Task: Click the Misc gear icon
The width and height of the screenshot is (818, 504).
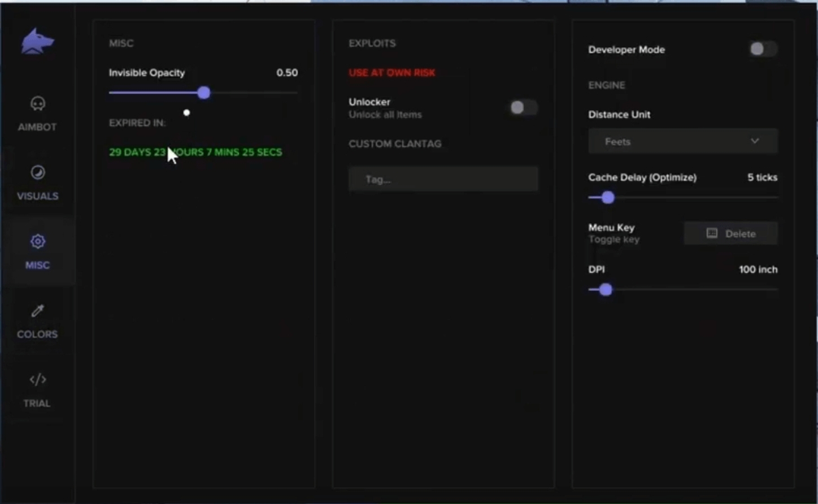Action: pos(37,241)
